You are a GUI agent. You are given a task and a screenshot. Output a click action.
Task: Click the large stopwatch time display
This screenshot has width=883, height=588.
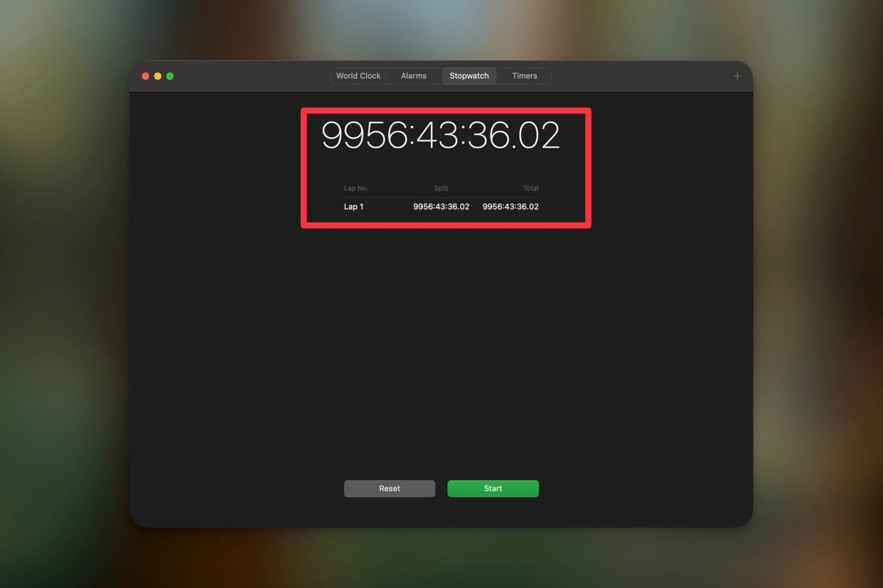coord(440,135)
